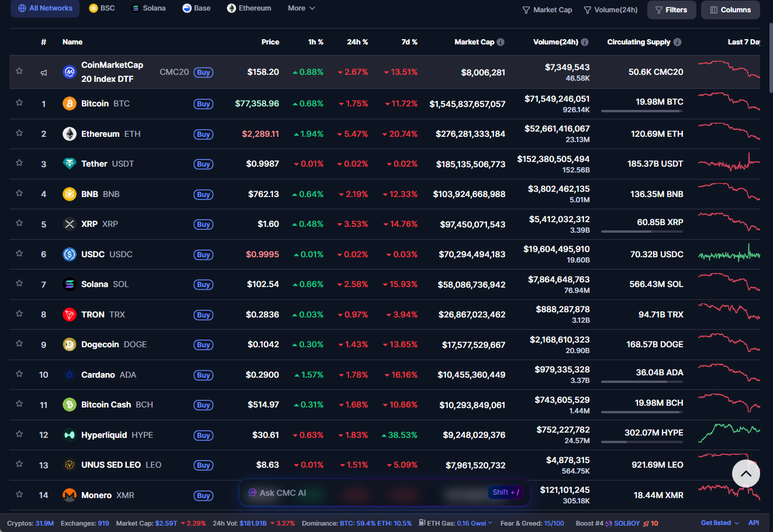Image resolution: width=773 pixels, height=532 pixels.
Task: Expand the Get listed dropdown
Action: 719,523
